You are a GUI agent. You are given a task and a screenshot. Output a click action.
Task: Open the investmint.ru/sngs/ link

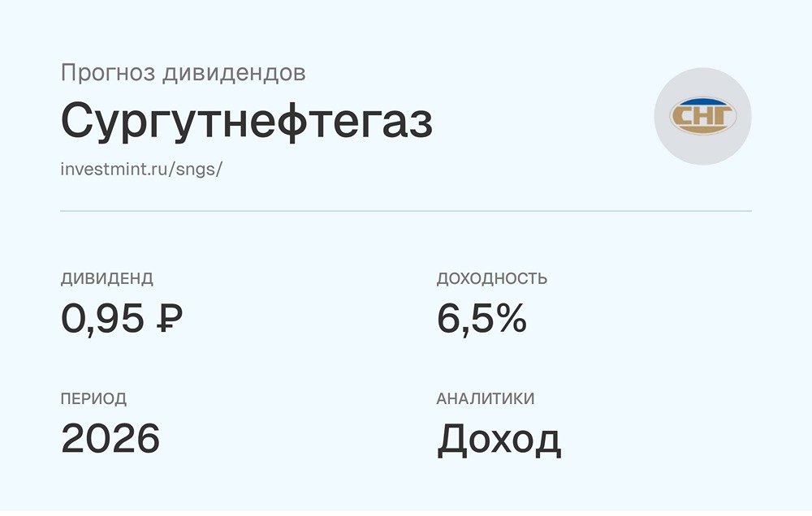pos(141,170)
